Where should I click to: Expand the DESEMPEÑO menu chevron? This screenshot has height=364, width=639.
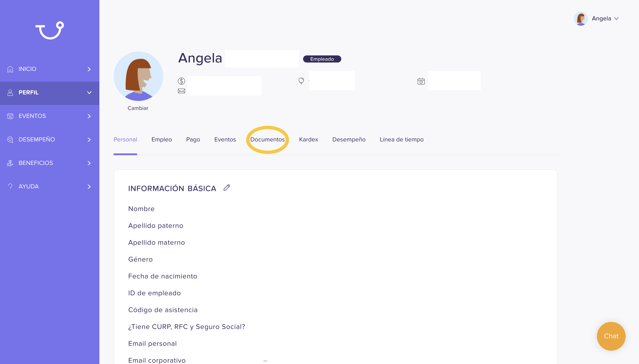(x=89, y=139)
